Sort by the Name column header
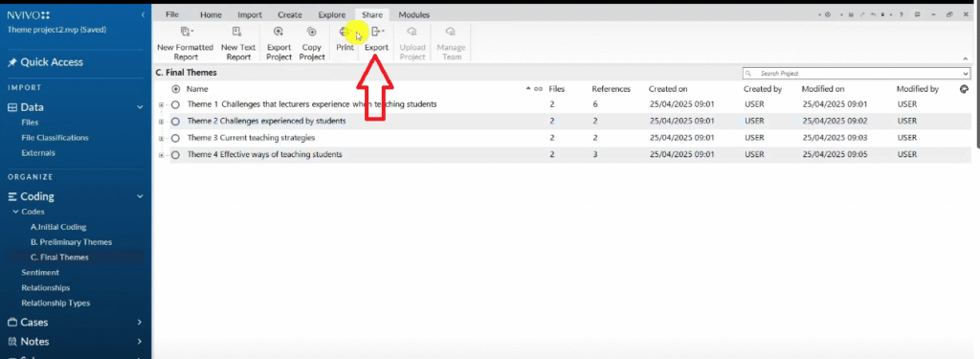Image resolution: width=980 pixels, height=359 pixels. (x=197, y=89)
